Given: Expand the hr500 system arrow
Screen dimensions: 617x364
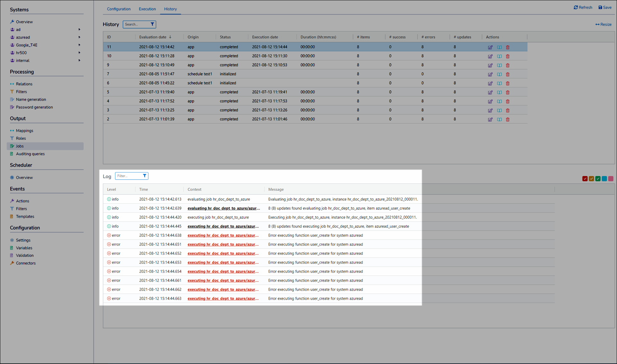Looking at the screenshot, I should coord(79,53).
